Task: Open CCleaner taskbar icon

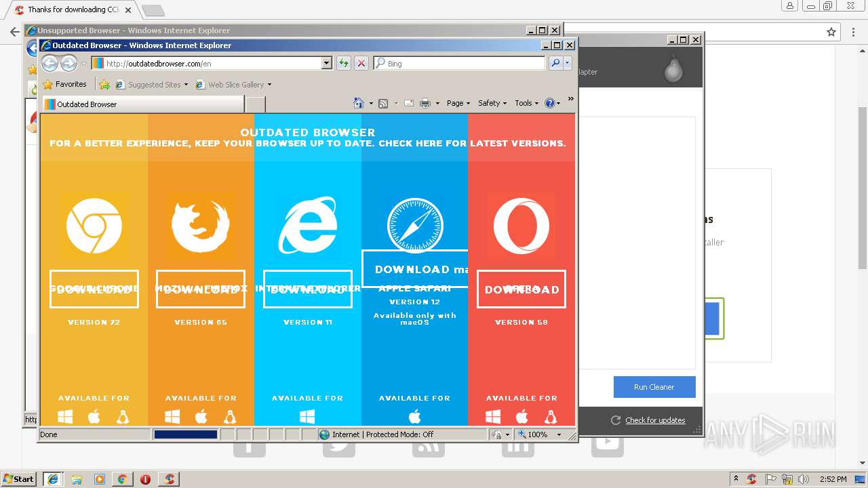Action: pos(169,479)
